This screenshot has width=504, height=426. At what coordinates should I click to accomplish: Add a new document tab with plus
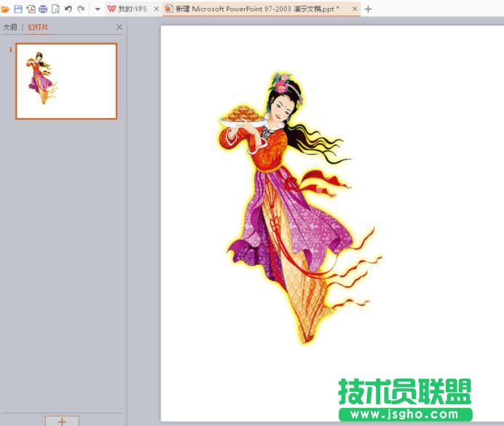(369, 9)
